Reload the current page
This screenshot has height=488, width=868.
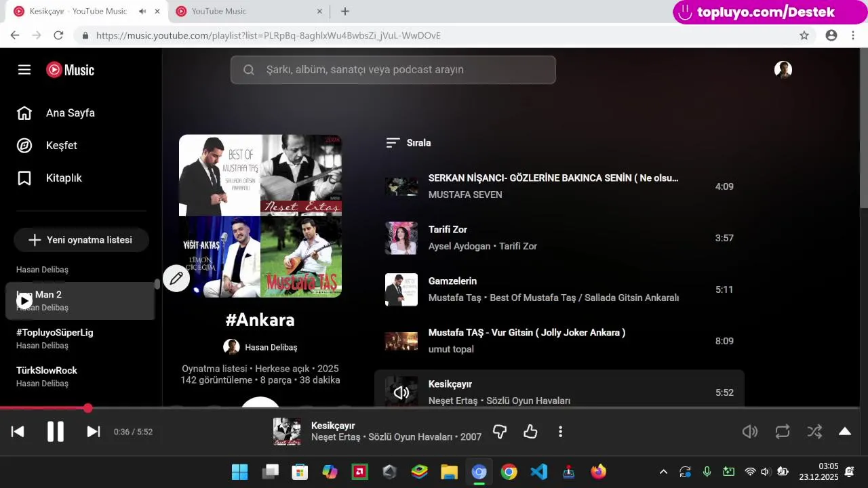(58, 35)
